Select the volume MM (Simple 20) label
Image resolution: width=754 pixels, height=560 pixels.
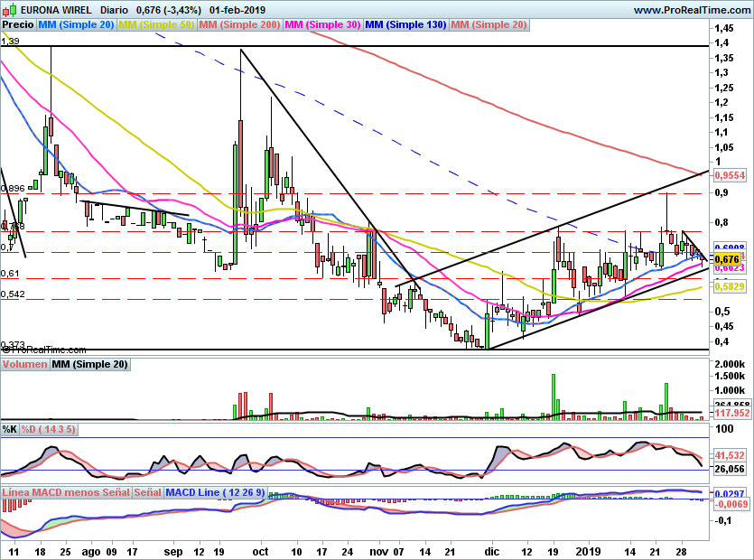click(x=89, y=365)
